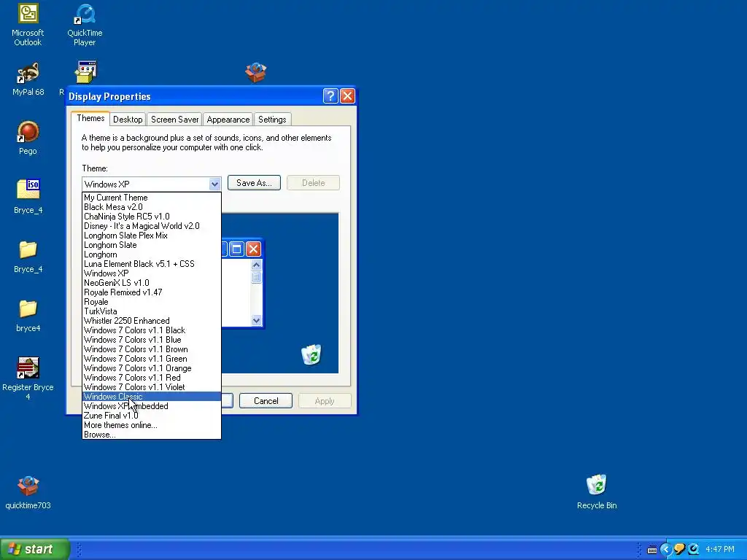Viewport: 747px width, 560px height.
Task: Open the Screen Saver tab
Action: (x=175, y=120)
